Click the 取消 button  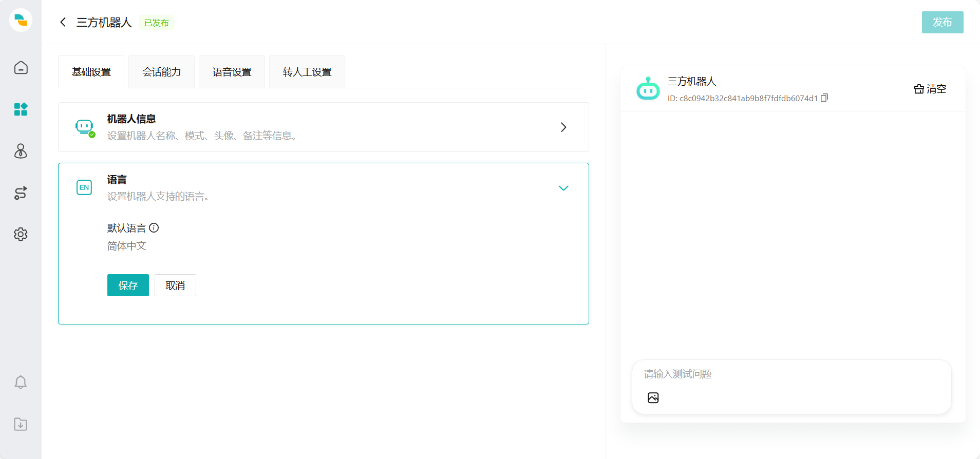pos(175,285)
